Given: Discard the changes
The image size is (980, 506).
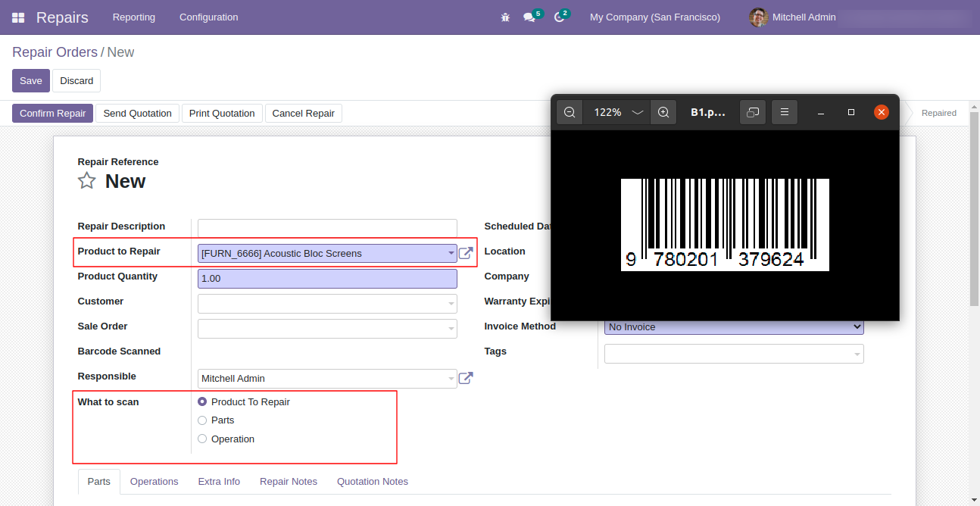Looking at the screenshot, I should pyautogui.click(x=76, y=81).
